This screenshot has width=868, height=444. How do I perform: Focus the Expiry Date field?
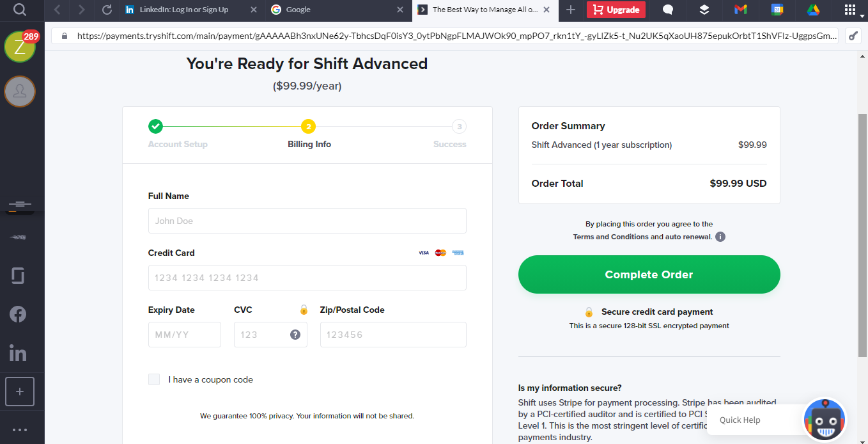[x=185, y=335]
